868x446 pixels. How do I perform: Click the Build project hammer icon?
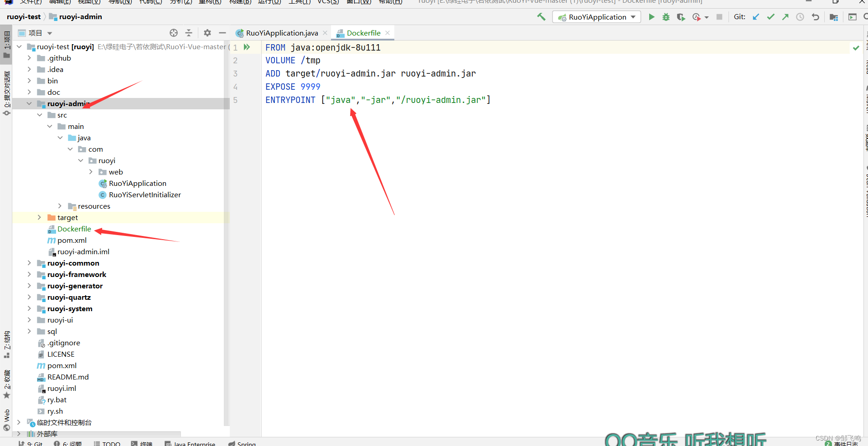[541, 17]
